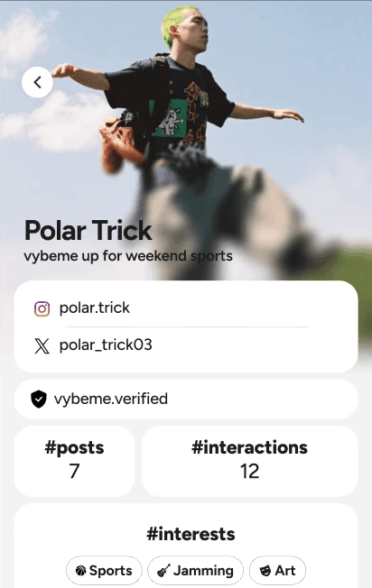Open the polar.trick Instagram handle
Viewport: 372px width, 588px height.
(94, 308)
